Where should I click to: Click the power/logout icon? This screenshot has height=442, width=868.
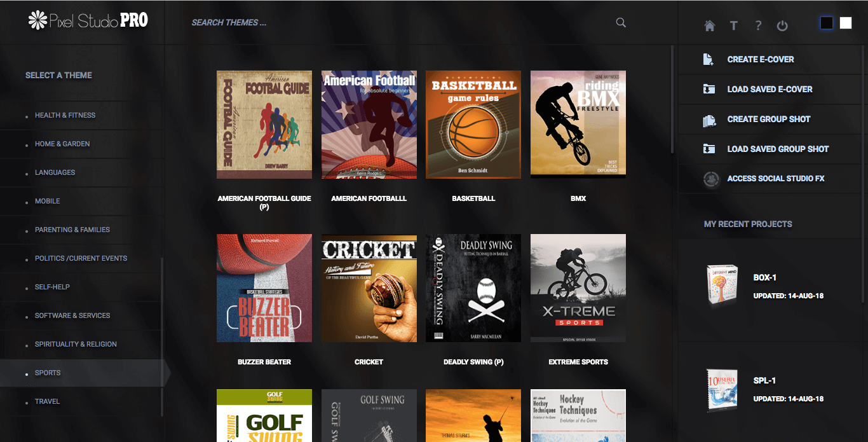[782, 25]
